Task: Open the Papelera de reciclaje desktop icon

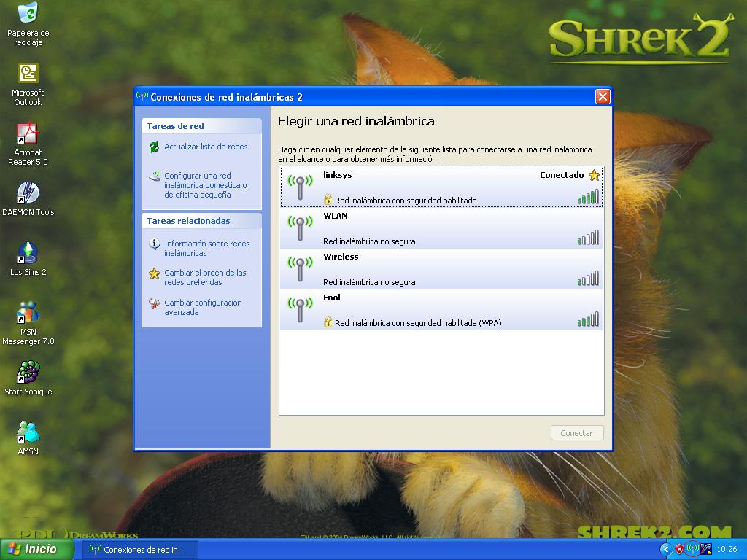Action: 28,24
